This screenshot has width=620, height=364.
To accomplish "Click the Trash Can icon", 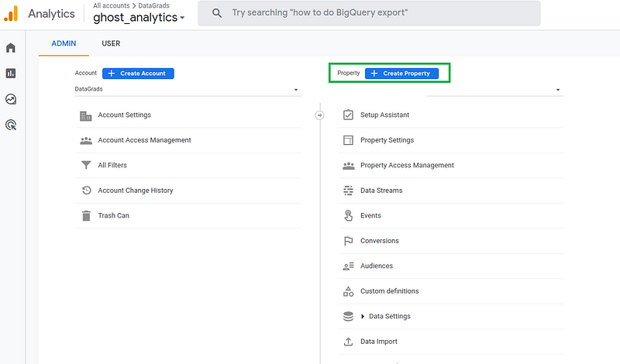I will coord(86,215).
